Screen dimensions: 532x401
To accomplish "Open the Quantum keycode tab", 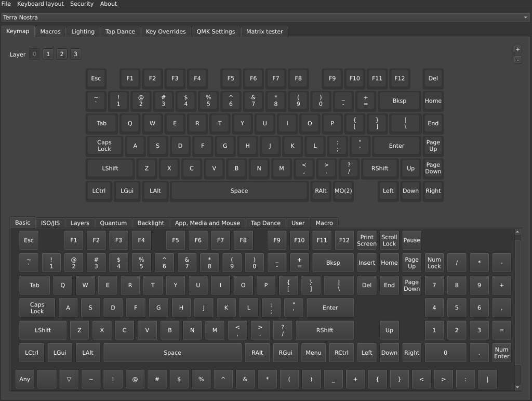I will (113, 223).
